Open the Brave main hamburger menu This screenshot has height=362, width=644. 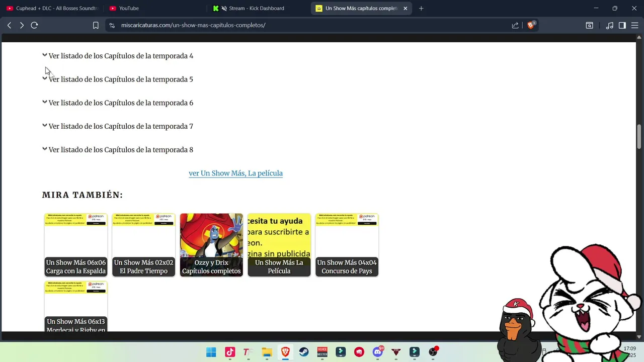click(x=634, y=25)
